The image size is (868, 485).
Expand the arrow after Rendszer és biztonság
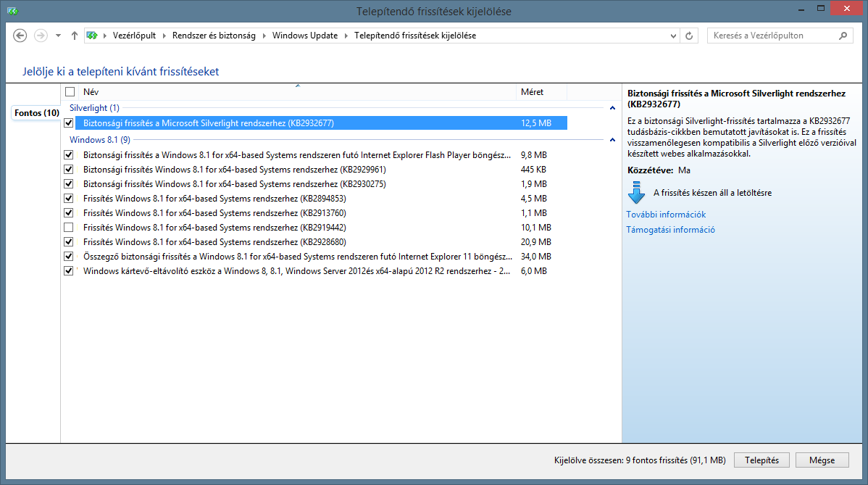(264, 36)
